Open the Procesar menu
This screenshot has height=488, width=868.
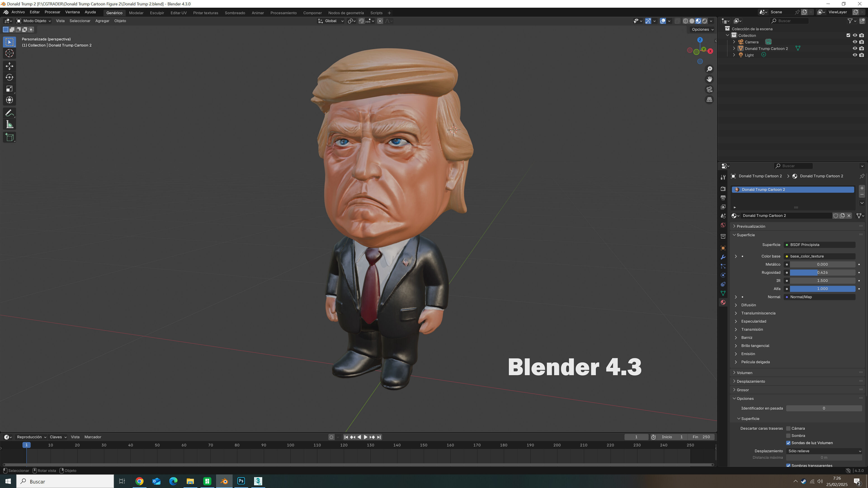53,12
